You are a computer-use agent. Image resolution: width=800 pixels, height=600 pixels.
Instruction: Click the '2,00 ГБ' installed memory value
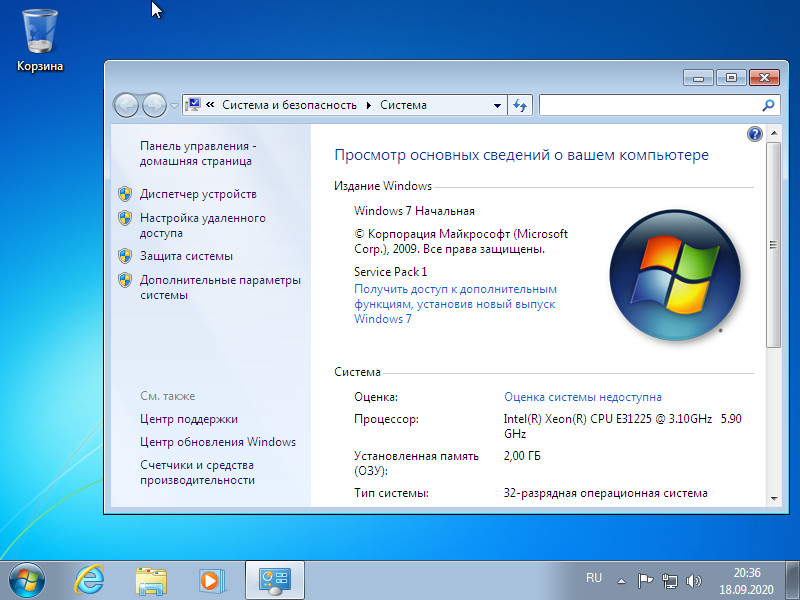[522, 456]
